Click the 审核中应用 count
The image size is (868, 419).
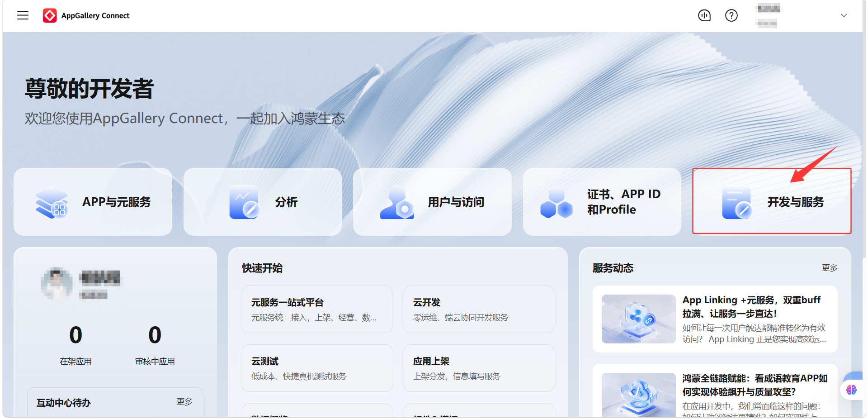pos(155,335)
